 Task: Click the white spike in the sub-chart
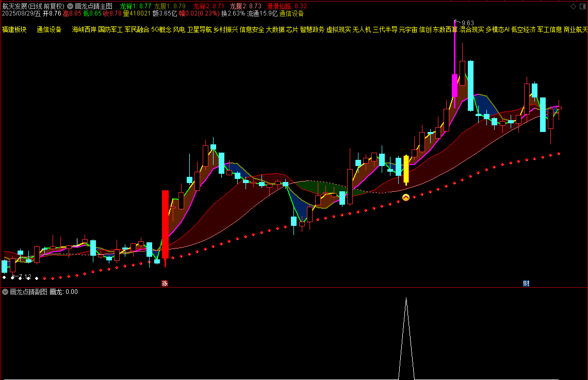pos(406,339)
